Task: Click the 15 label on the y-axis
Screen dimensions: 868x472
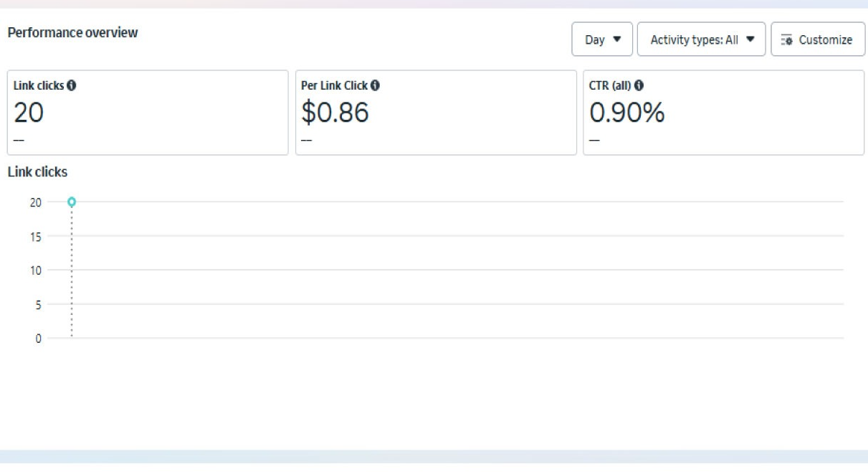Action: coord(36,237)
